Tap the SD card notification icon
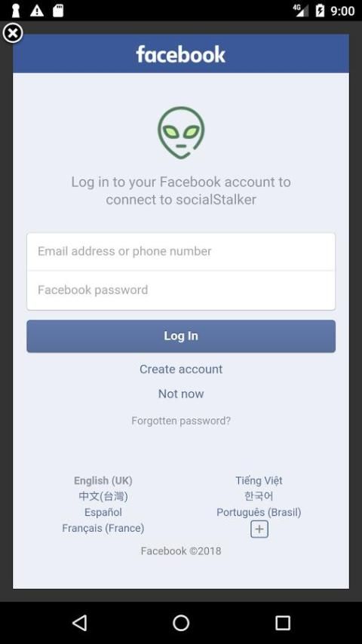The width and height of the screenshot is (362, 644). click(58, 11)
